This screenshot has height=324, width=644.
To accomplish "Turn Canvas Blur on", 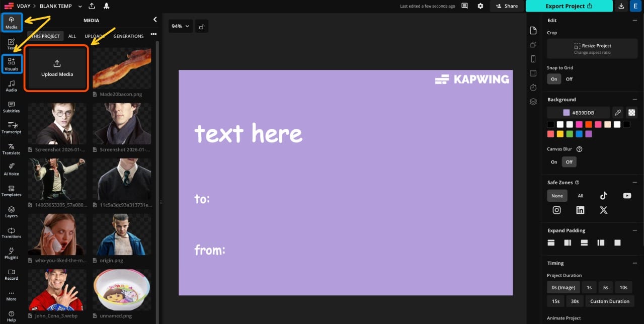I will [x=554, y=162].
